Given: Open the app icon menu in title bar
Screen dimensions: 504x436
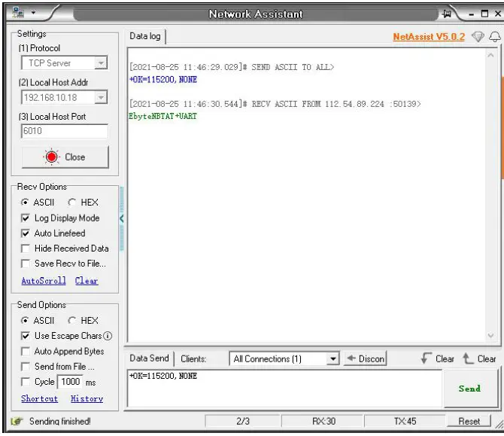Looking at the screenshot, I should click(18, 13).
